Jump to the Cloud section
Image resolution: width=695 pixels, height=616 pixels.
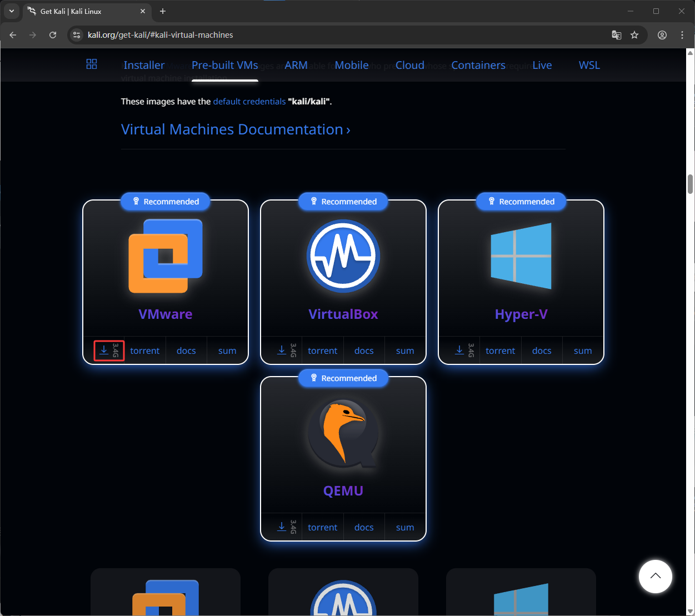click(410, 65)
